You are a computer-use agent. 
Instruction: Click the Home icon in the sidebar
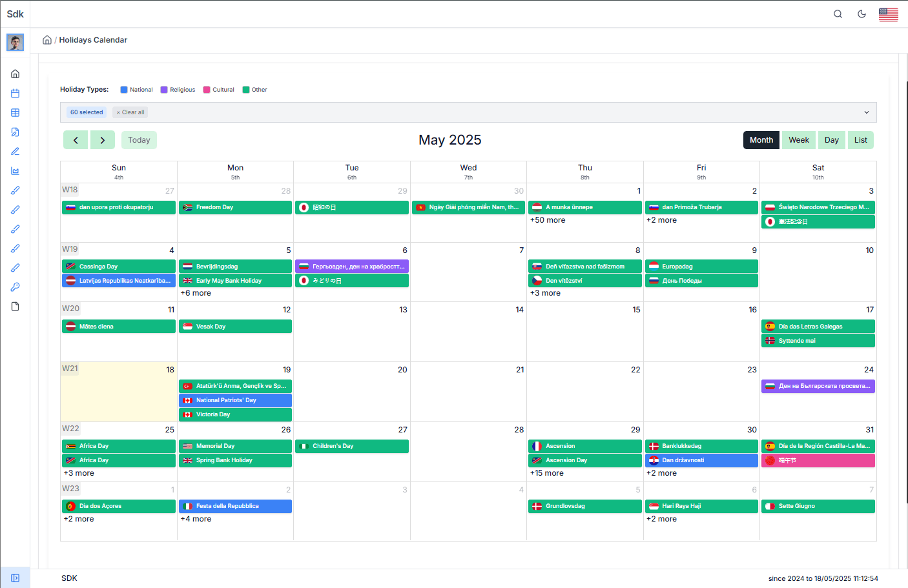click(x=15, y=74)
